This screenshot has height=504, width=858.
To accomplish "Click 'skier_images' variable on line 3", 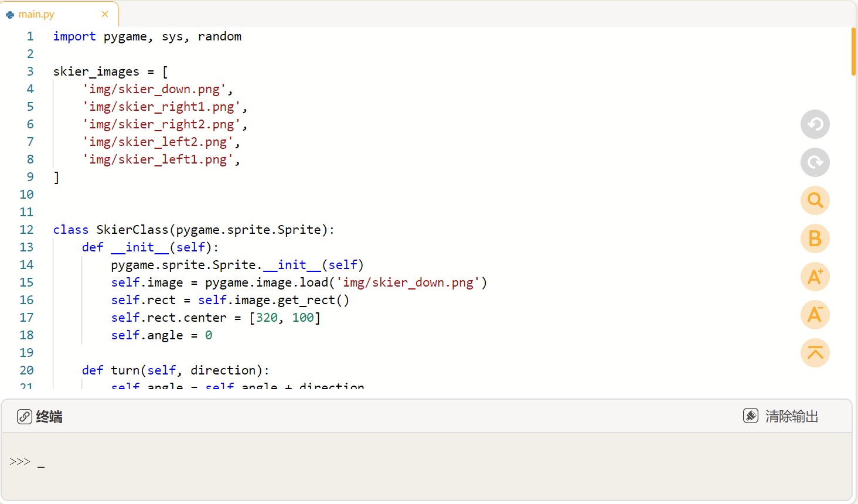I will (96, 71).
